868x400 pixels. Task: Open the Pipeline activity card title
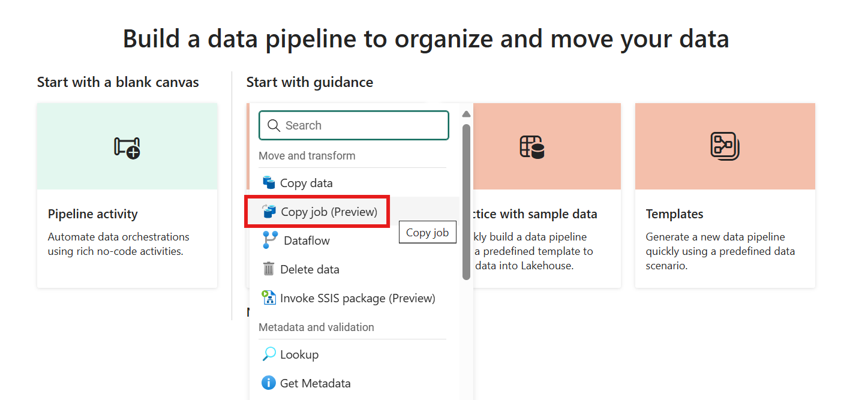pos(93,214)
